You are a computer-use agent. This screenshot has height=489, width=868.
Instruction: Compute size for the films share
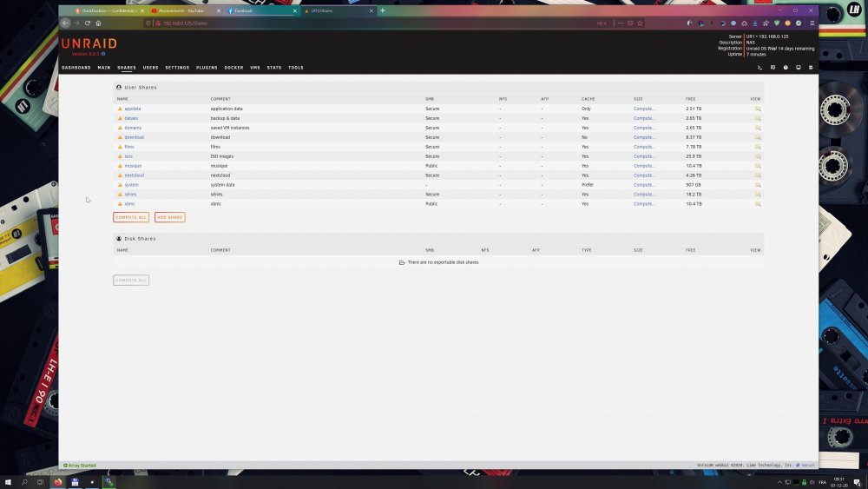coord(644,147)
